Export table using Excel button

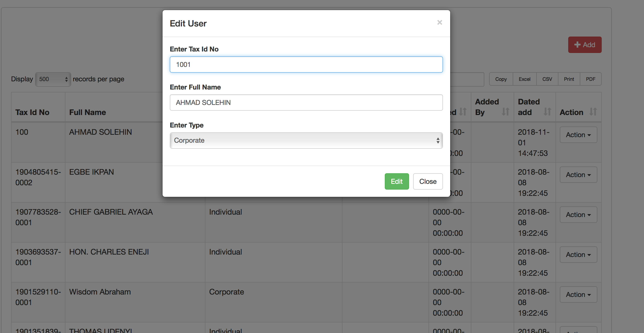pos(524,79)
